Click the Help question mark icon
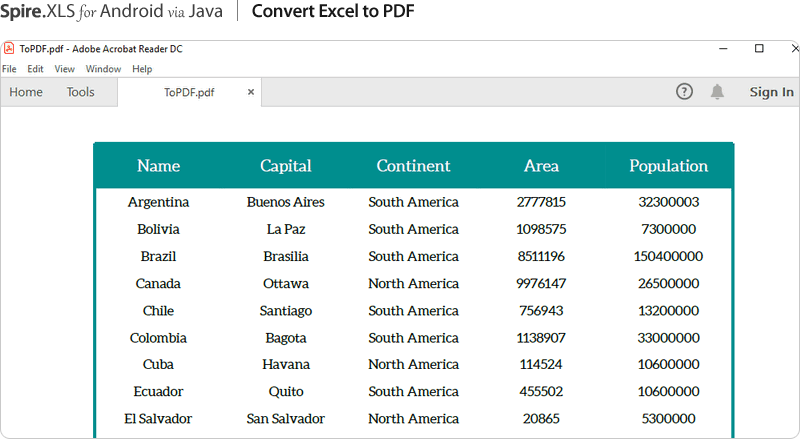Image resolution: width=800 pixels, height=440 pixels. [684, 92]
